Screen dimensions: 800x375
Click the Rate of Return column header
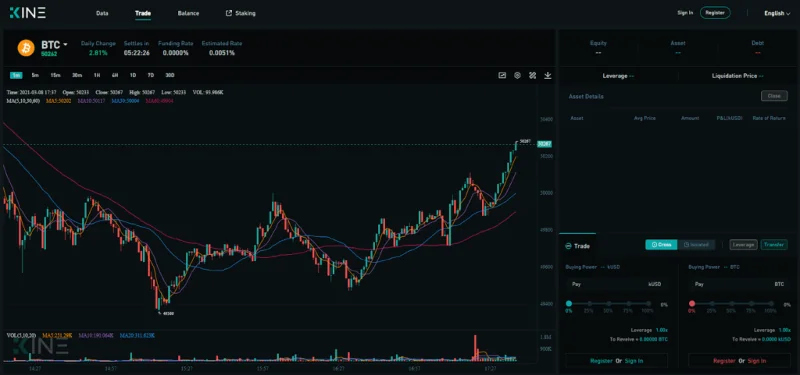click(x=769, y=118)
